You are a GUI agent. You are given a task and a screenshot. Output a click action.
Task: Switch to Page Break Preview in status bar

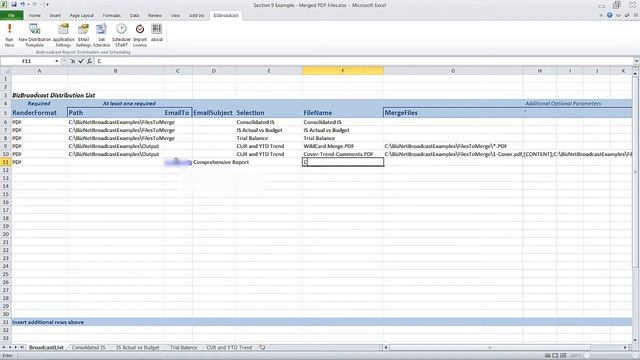click(563, 356)
